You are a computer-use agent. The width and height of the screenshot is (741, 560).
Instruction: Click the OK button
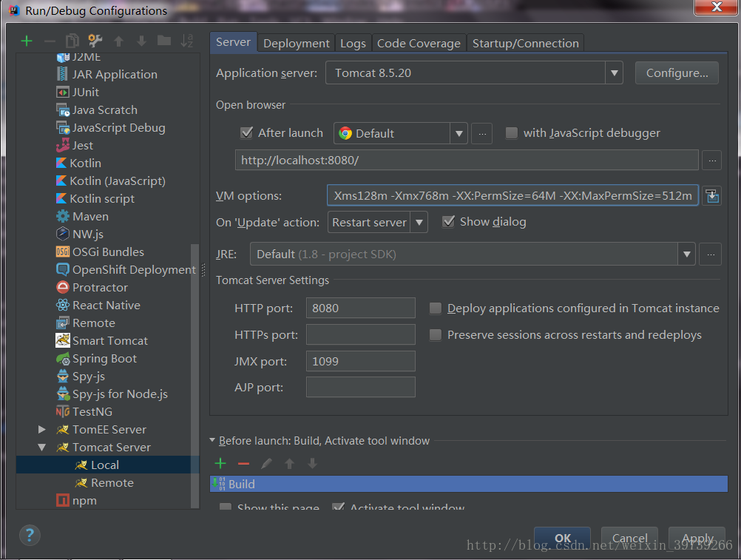(x=562, y=539)
